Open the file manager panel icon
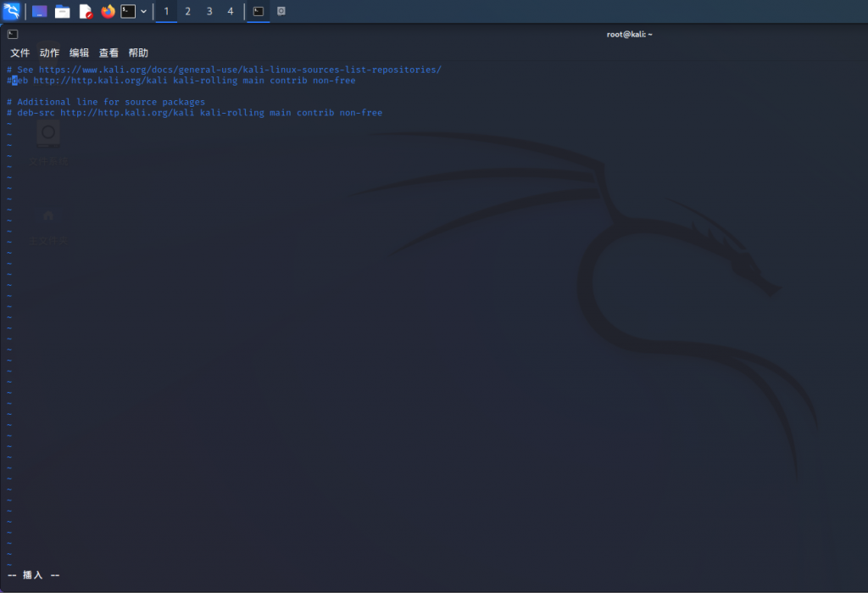The width and height of the screenshot is (868, 593). point(62,11)
